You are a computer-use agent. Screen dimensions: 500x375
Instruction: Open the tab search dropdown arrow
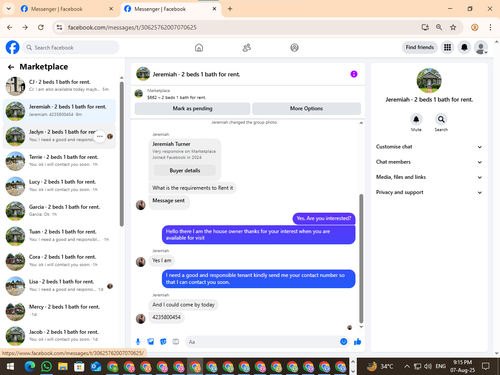click(x=9, y=9)
